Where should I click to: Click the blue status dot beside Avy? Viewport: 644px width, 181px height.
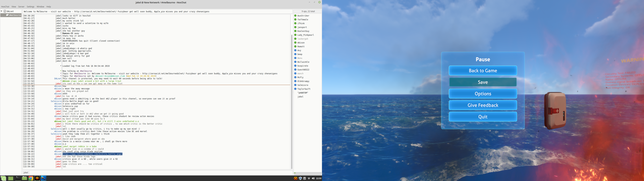[295, 50]
